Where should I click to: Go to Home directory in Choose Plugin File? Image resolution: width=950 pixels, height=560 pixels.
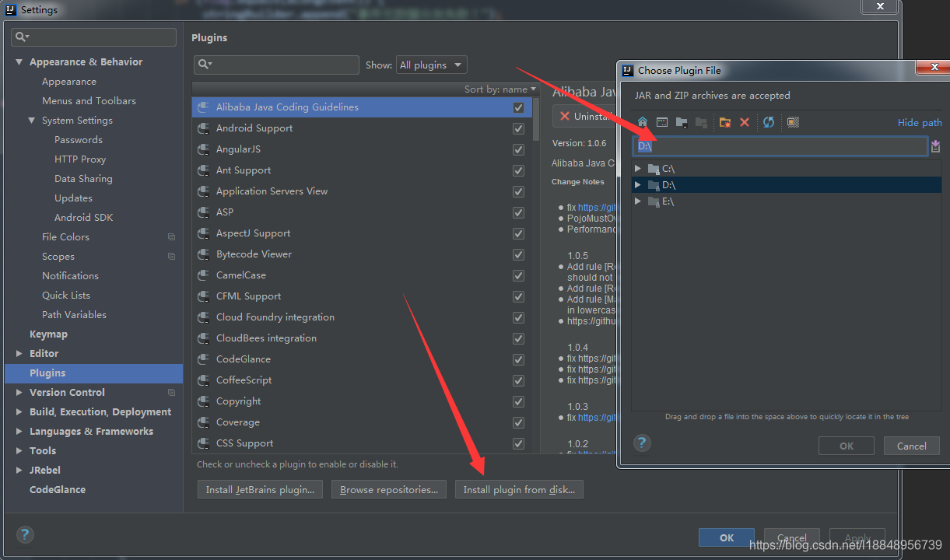pos(643,122)
